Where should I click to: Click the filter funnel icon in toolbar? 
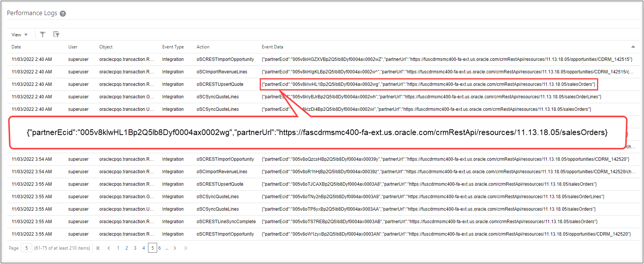tap(43, 34)
